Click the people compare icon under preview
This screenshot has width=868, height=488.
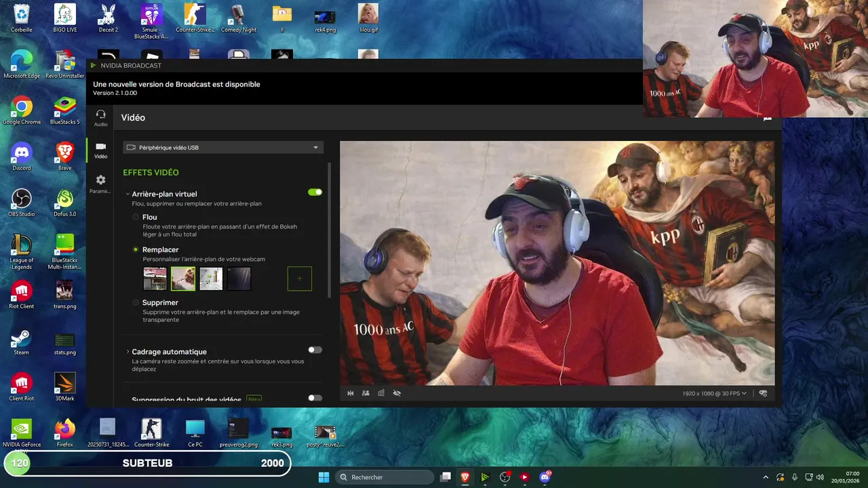366,393
